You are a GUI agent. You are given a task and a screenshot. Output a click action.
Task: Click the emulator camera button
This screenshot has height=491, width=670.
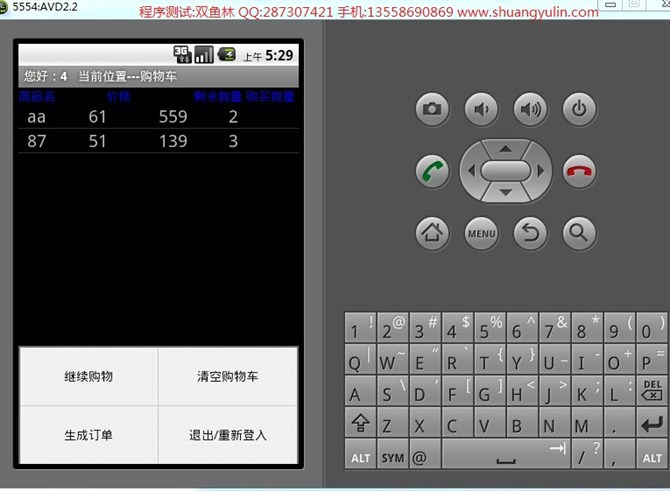[x=432, y=109]
